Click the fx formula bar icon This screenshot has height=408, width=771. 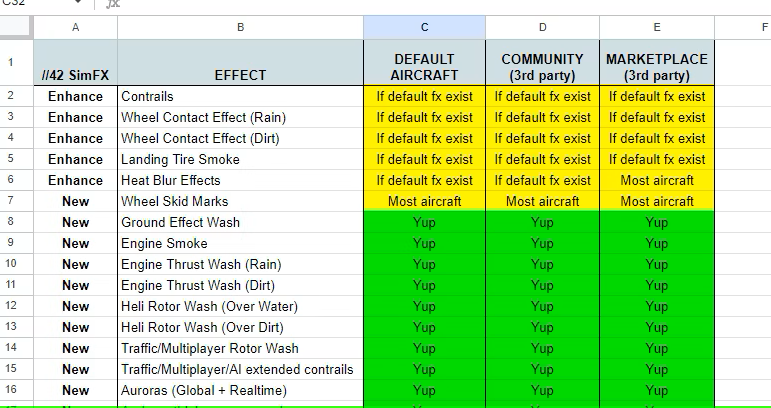click(113, 3)
